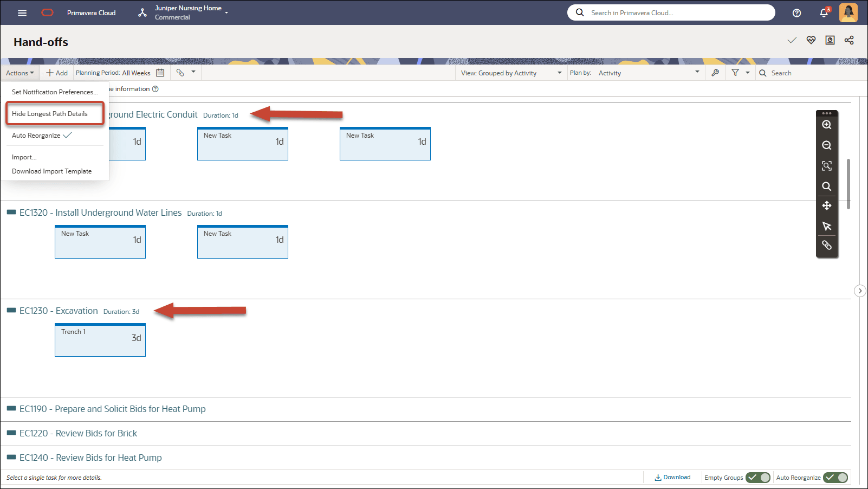Open the help question mark icon
Viewport: 868px width, 489px height.
(x=796, y=13)
